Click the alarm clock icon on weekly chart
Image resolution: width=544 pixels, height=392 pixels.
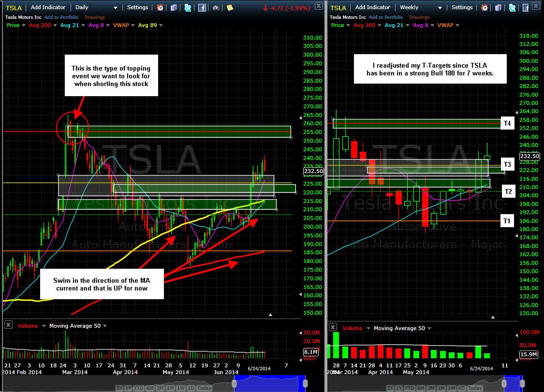click(485, 8)
